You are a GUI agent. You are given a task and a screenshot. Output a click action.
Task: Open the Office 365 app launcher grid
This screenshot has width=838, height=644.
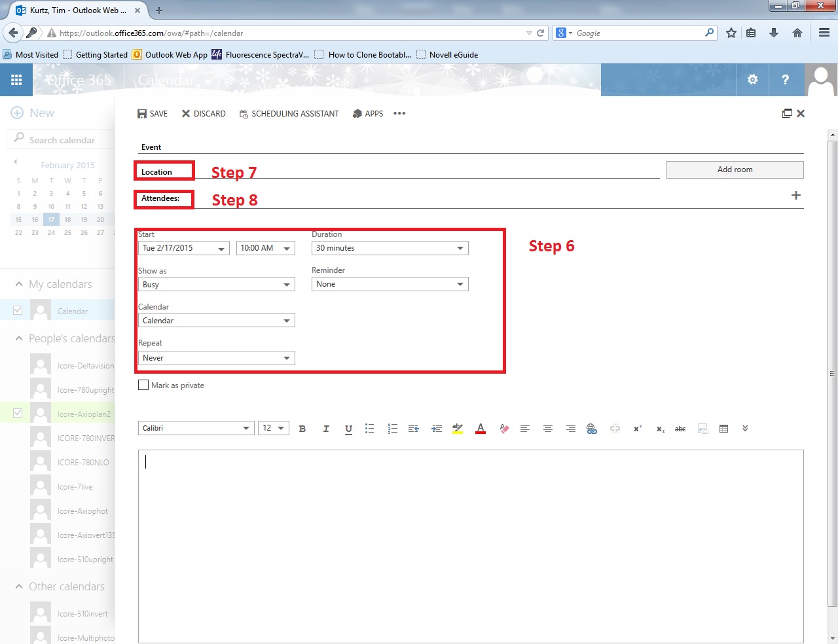coord(16,80)
